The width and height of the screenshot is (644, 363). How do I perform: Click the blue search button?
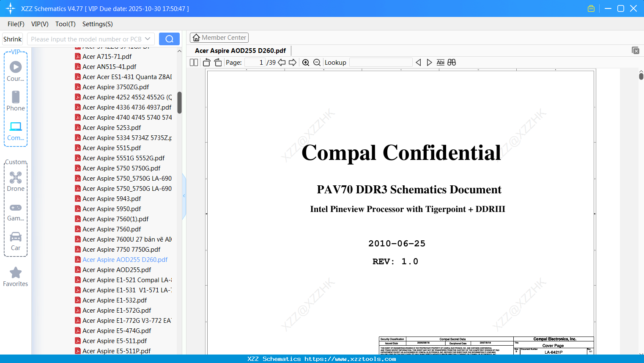click(x=169, y=39)
